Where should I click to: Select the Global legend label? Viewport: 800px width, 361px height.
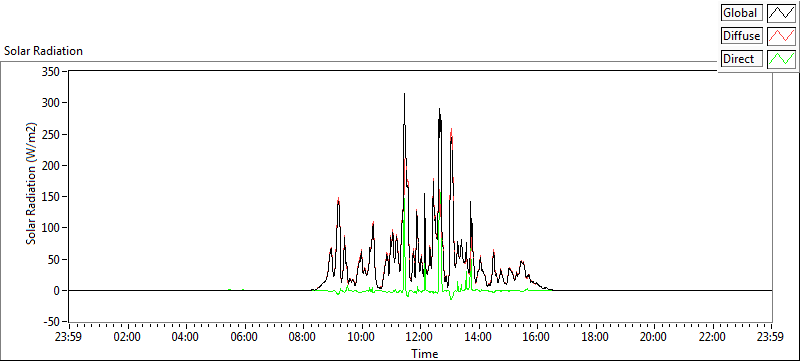(x=741, y=13)
